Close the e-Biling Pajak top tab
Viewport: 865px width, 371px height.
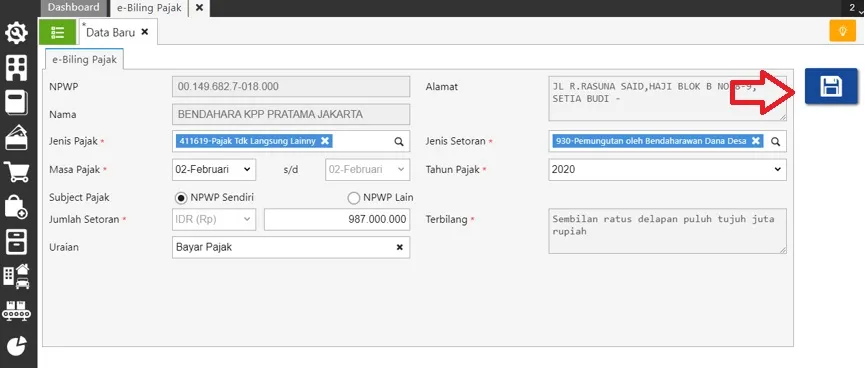coord(199,8)
